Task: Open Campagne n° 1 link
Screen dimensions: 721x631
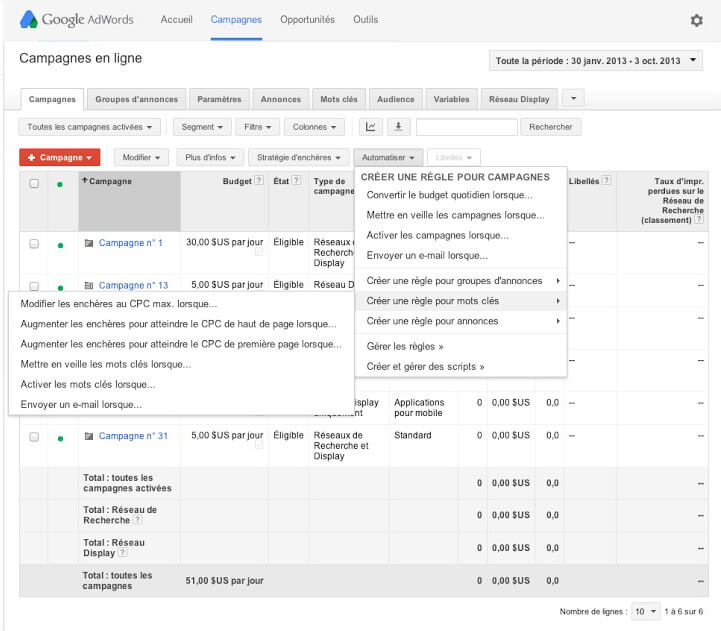Action: 131,243
